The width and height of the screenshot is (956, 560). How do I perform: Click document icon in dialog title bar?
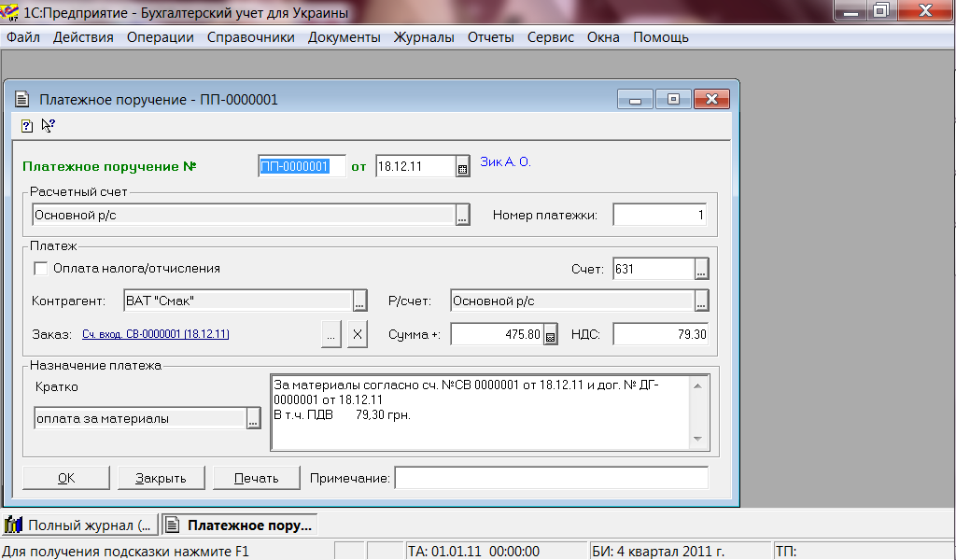22,99
